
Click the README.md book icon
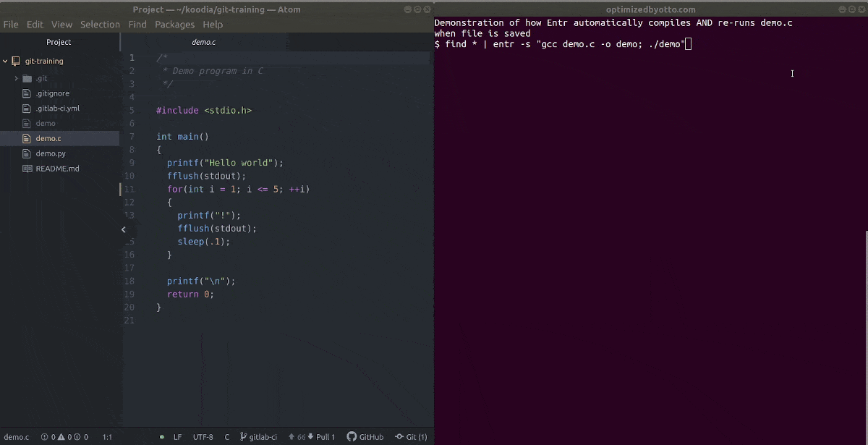[x=27, y=169]
